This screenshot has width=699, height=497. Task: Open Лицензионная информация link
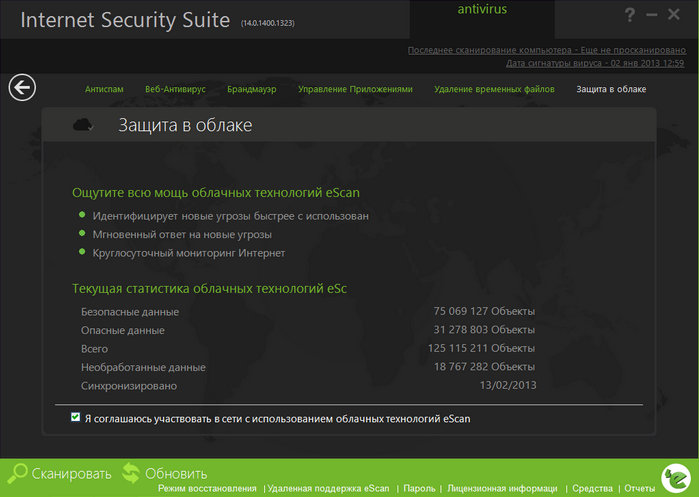(x=502, y=489)
